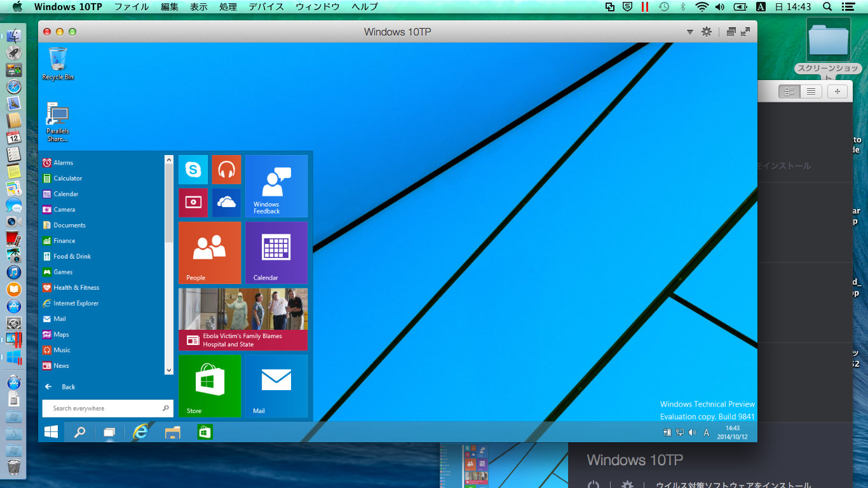Click the red Video tile

click(193, 203)
